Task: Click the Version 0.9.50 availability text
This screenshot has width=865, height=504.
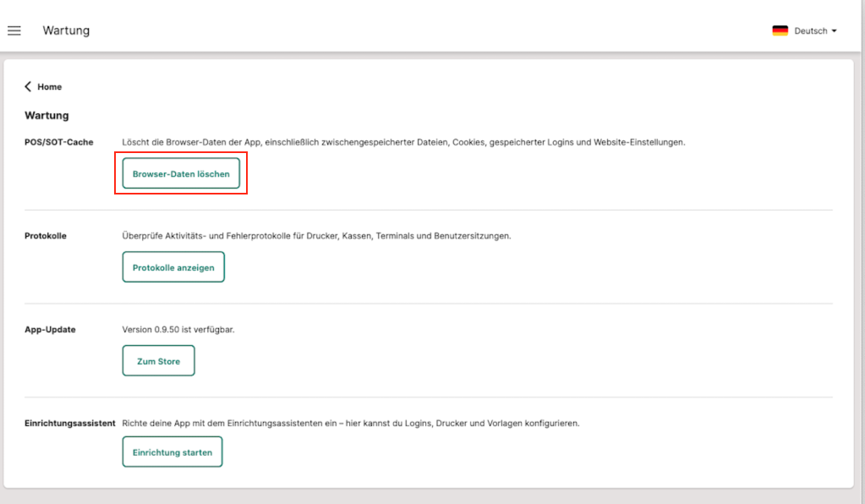Action: coord(178,330)
